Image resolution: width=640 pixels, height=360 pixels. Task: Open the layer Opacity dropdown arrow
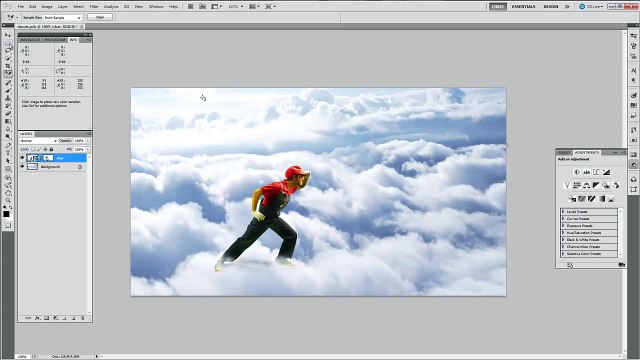88,141
